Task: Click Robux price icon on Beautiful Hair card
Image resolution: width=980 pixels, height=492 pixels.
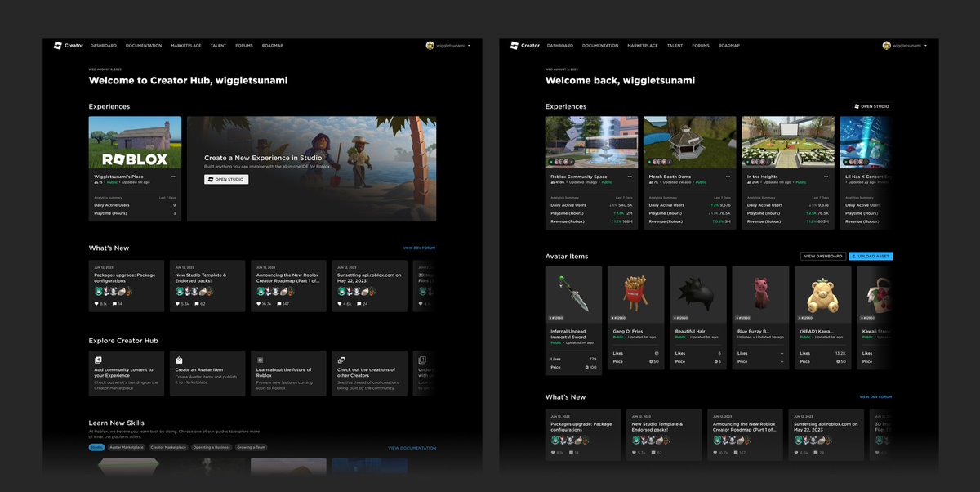Action: pyautogui.click(x=716, y=361)
